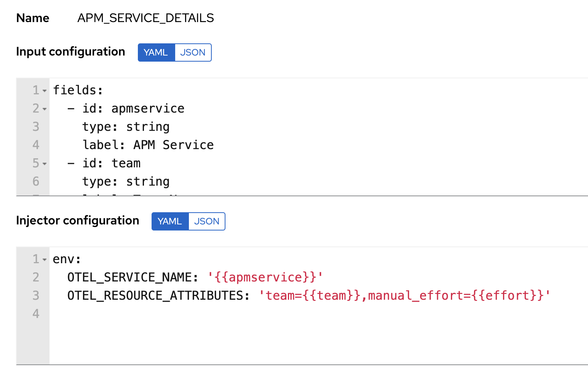Click line number 3 in Input configuration gutter
The width and height of the screenshot is (588, 372).
(x=35, y=127)
